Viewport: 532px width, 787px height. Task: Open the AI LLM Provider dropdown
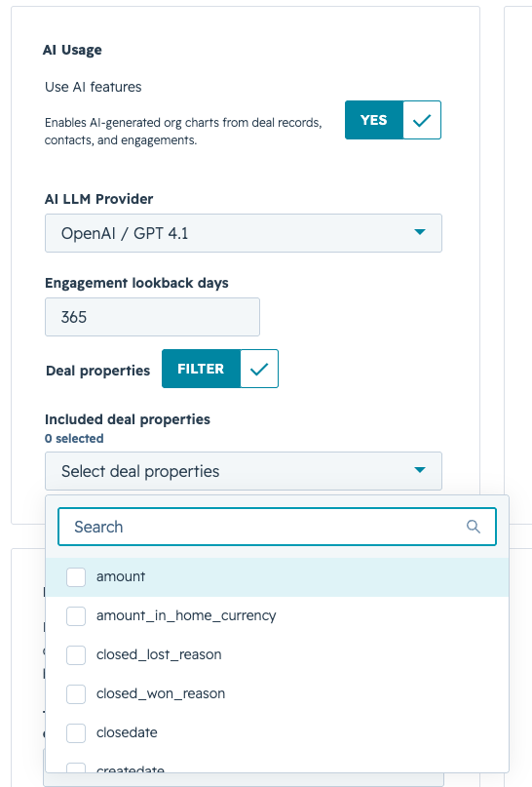coord(244,233)
